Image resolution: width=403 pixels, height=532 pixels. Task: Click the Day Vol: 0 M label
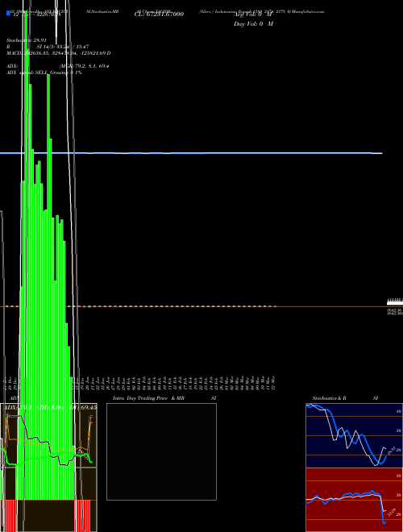tap(253, 24)
